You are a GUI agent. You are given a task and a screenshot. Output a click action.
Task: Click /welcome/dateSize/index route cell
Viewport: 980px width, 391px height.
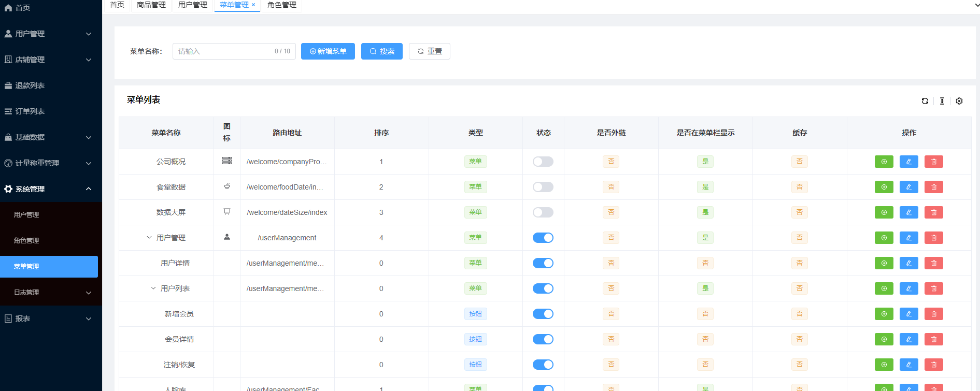[x=287, y=212]
